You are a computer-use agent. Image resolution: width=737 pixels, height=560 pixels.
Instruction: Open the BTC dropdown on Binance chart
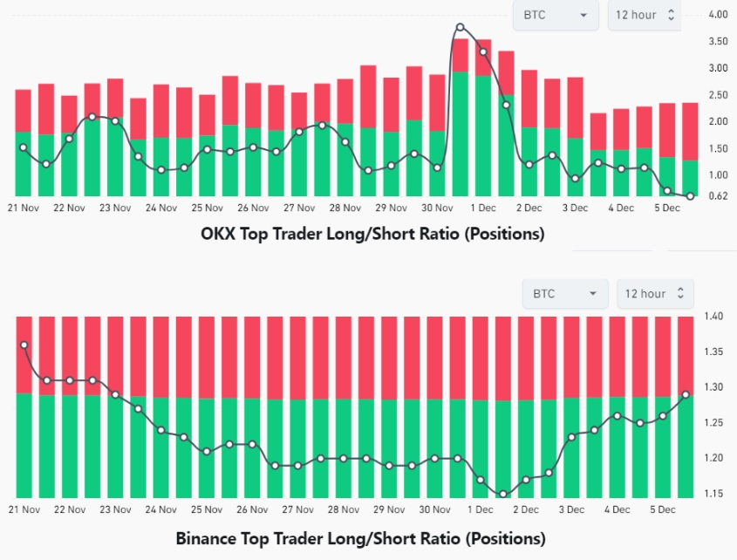565,294
